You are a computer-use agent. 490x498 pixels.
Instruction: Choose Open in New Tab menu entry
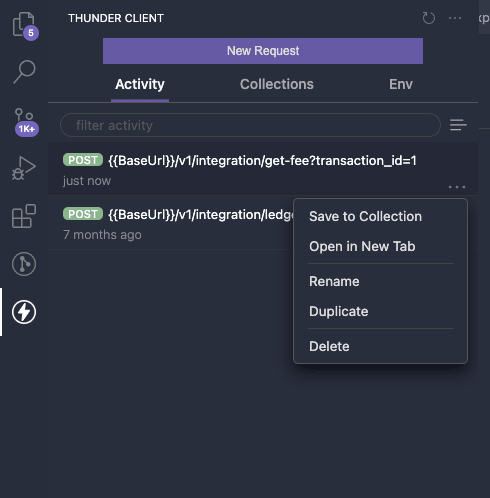(362, 246)
